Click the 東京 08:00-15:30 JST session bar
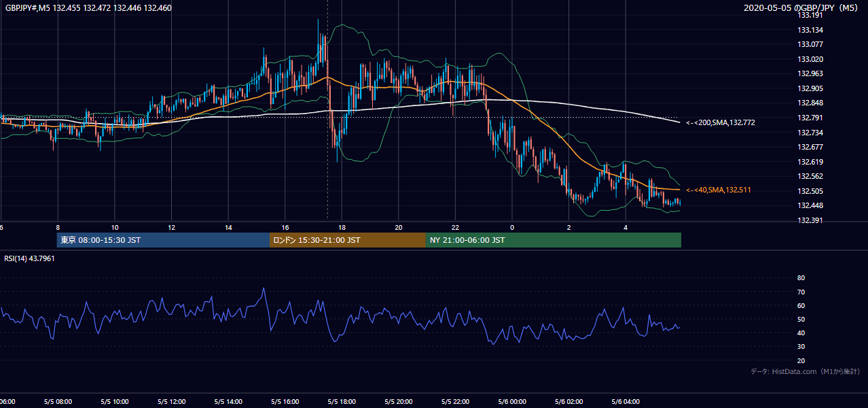 163,240
